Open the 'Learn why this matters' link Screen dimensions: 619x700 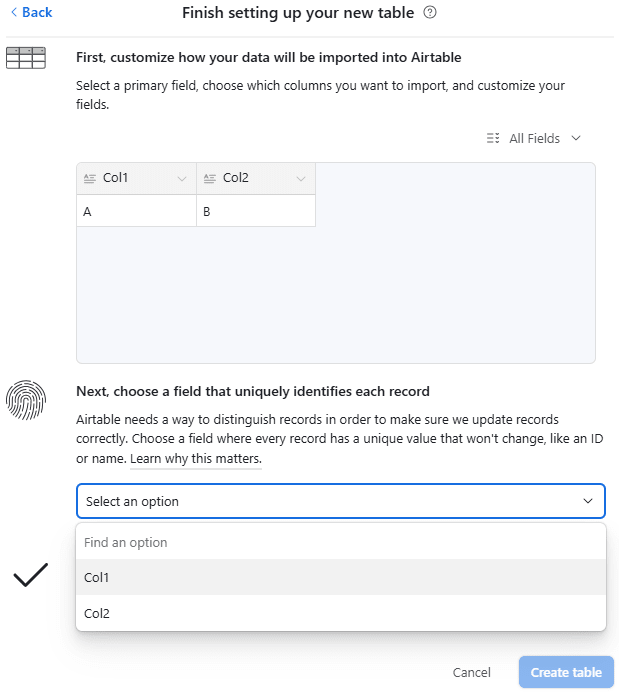(195, 459)
